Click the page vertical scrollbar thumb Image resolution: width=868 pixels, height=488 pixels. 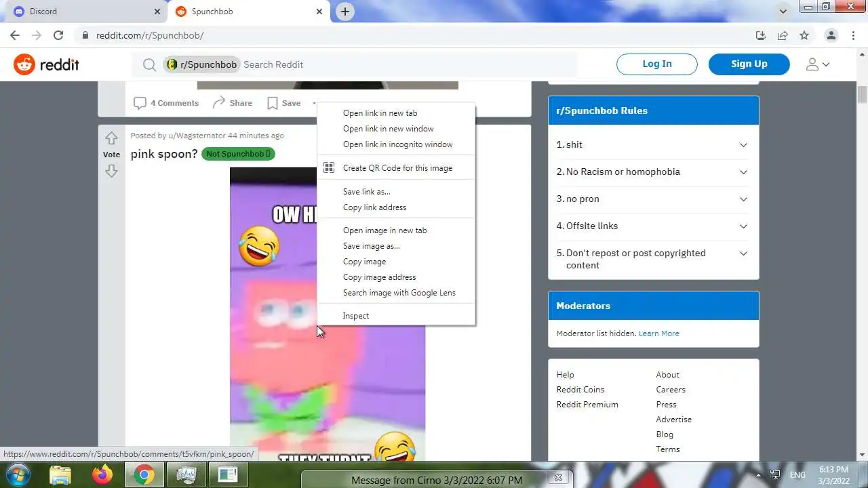(x=862, y=94)
